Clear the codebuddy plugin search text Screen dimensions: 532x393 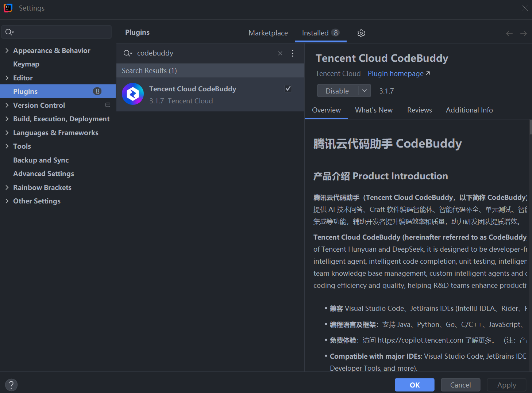(280, 53)
